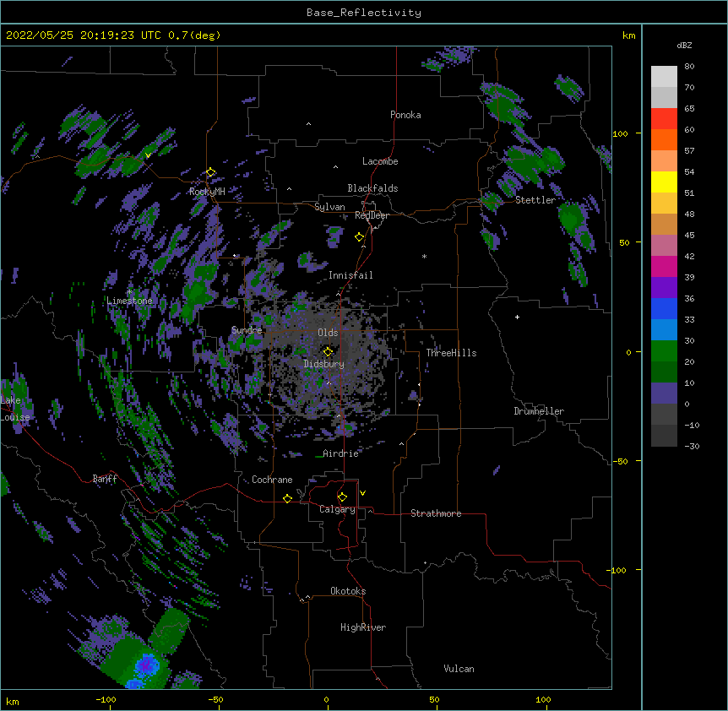Click the yellow diamond radar marker between Olds and Didsbury
728x711 pixels.
pyautogui.click(x=329, y=351)
